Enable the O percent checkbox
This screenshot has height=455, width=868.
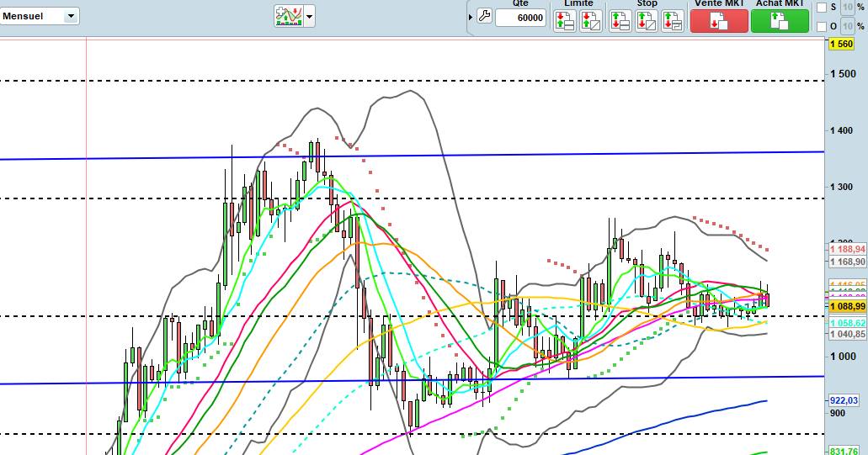[x=822, y=27]
